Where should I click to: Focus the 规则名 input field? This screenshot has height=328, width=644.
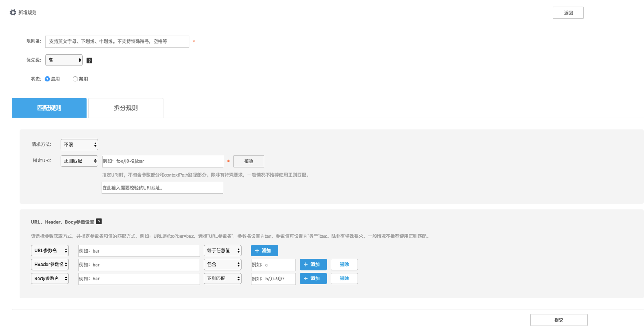(x=117, y=42)
